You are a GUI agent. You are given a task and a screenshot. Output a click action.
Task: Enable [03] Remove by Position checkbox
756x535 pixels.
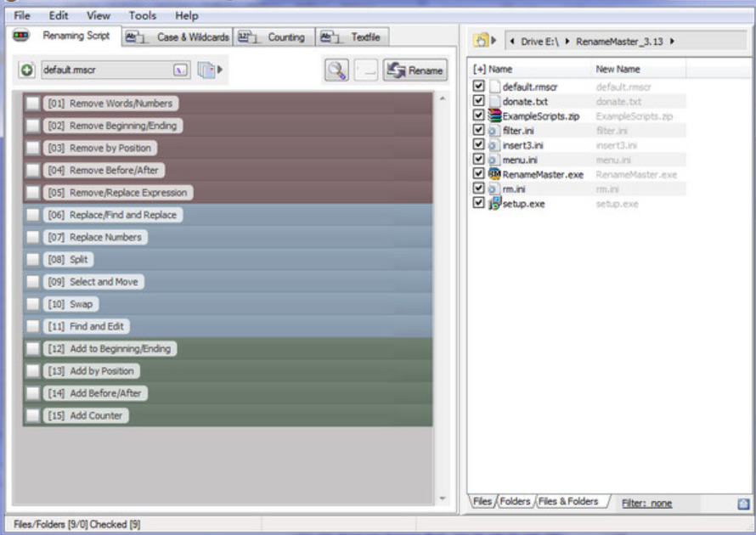[x=33, y=148]
